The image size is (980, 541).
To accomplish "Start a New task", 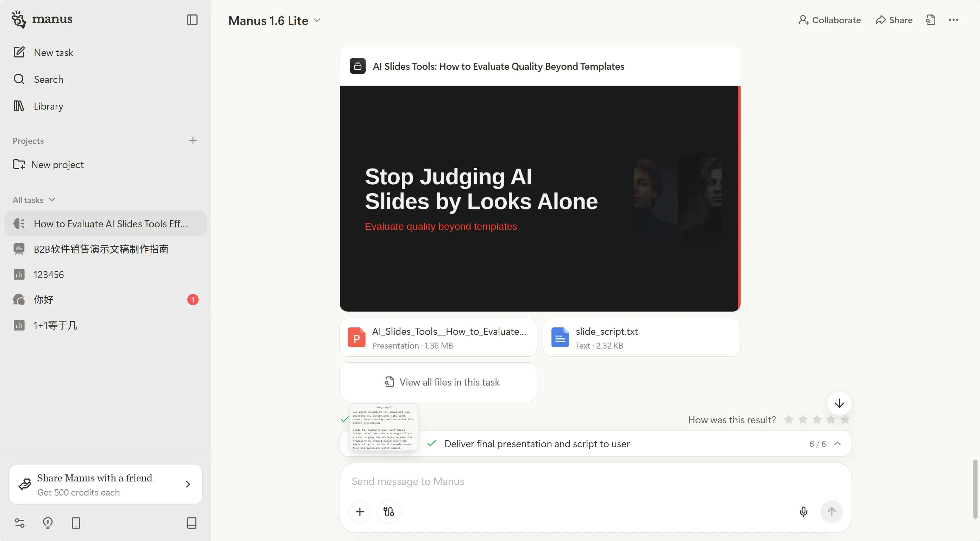I will click(x=105, y=53).
